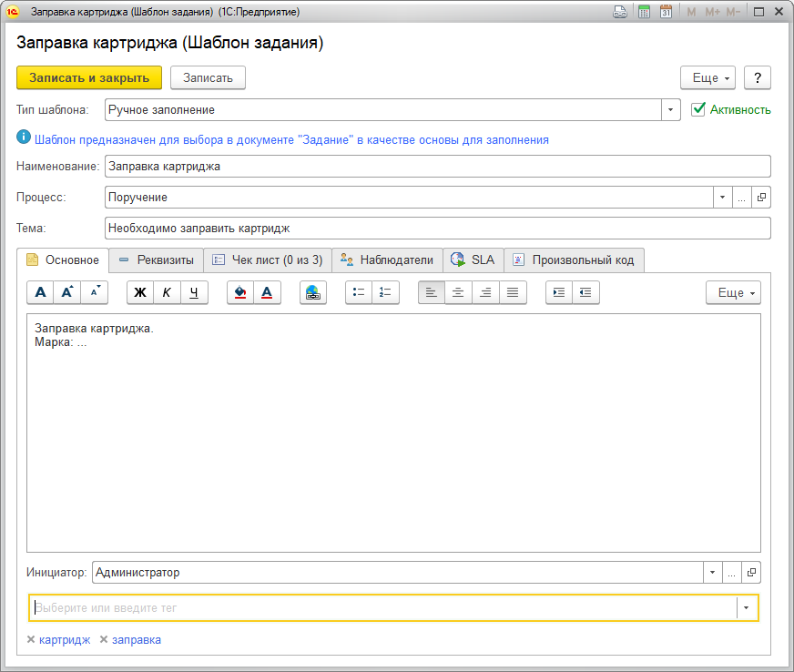The width and height of the screenshot is (794, 672).
Task: Expand the tag selection dropdown
Action: (747, 607)
